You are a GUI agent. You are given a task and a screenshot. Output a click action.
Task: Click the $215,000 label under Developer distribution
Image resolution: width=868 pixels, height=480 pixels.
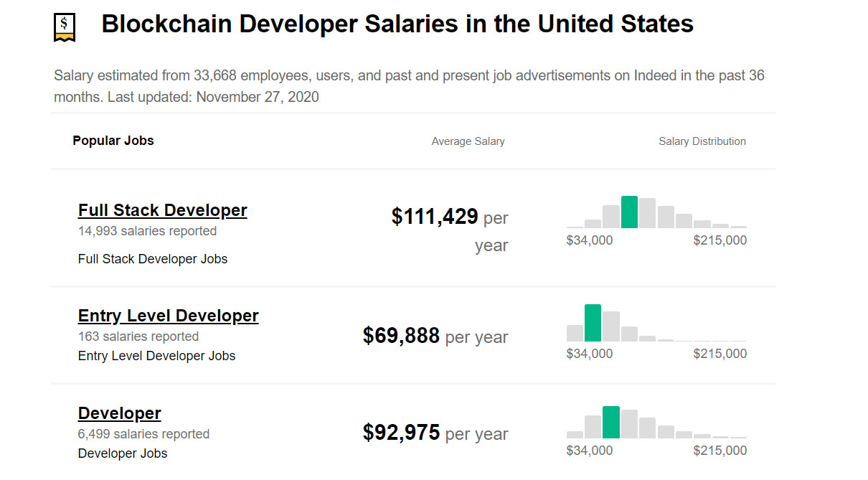(720, 450)
